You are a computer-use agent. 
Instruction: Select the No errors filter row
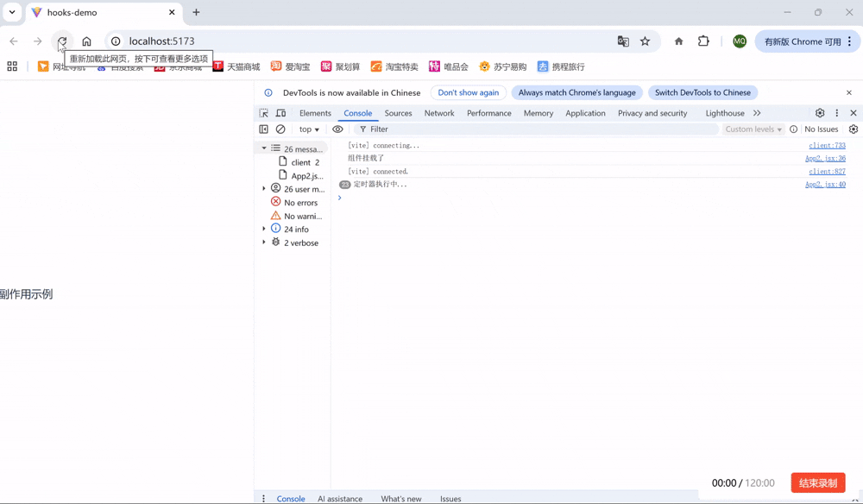[294, 203]
